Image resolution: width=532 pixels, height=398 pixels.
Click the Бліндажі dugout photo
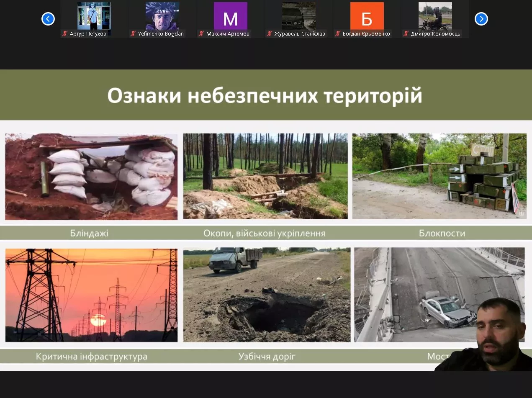[91, 177]
